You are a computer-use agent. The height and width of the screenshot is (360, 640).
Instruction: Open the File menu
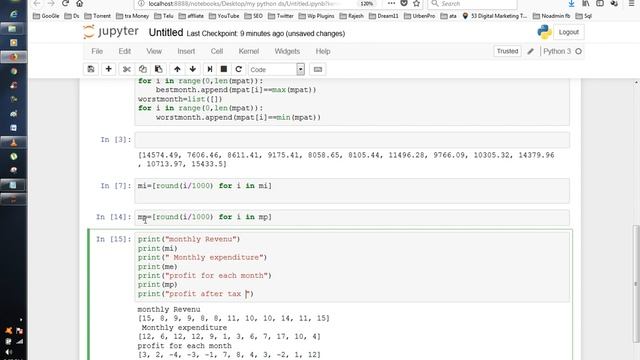point(97,51)
